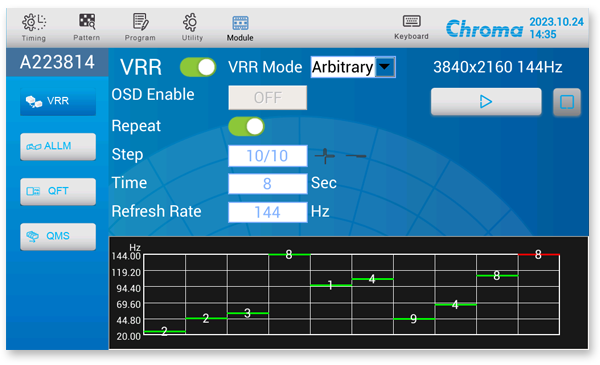Expand the VRR Mode dropdown arrow
The image size is (600, 365).
click(385, 67)
